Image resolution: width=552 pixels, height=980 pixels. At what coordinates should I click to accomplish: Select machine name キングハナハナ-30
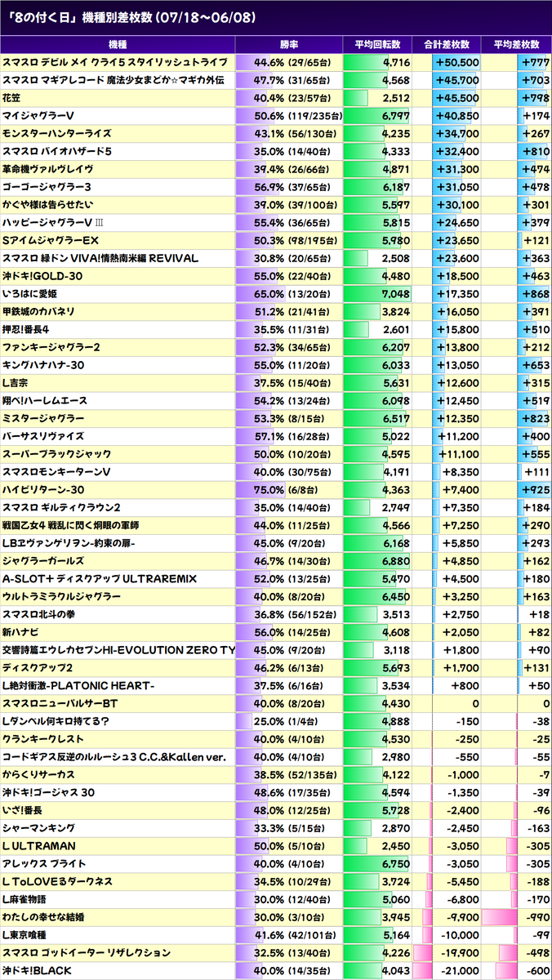pos(43,365)
